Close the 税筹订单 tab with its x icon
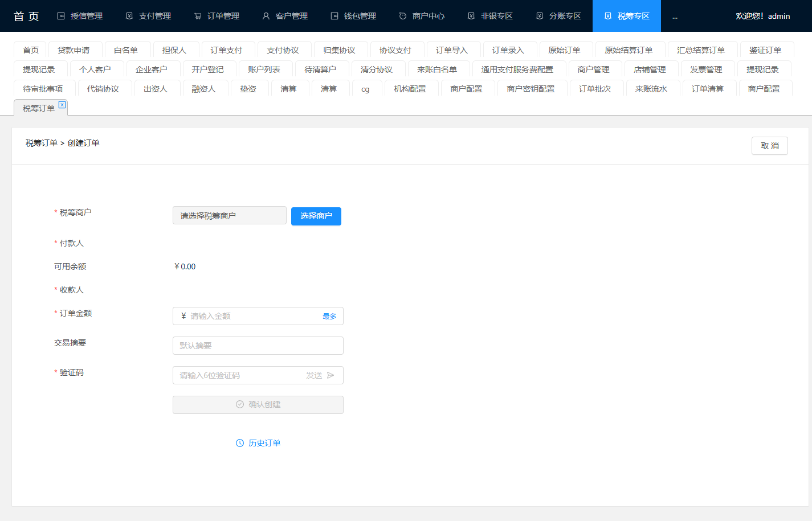Image resolution: width=812 pixels, height=521 pixels. (62, 105)
